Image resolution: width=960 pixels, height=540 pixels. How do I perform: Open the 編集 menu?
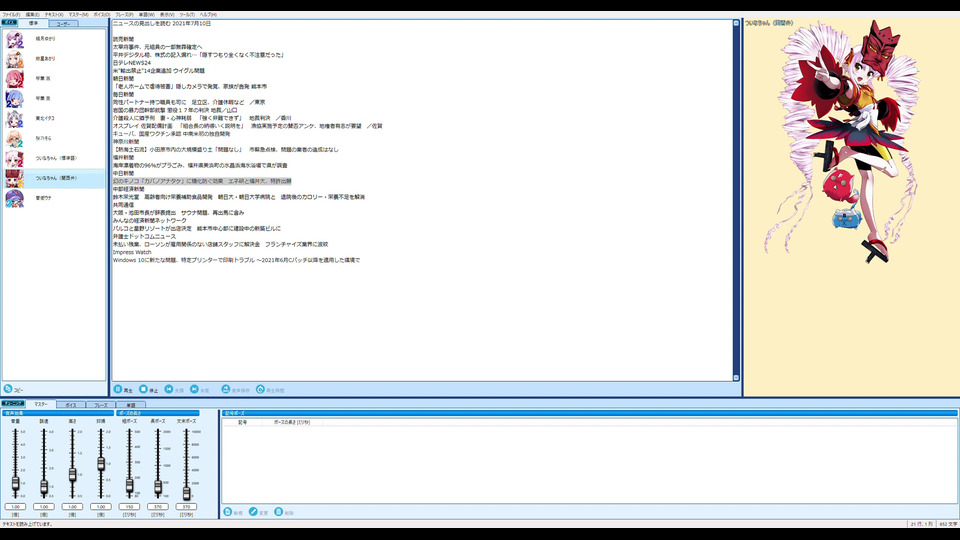point(32,14)
